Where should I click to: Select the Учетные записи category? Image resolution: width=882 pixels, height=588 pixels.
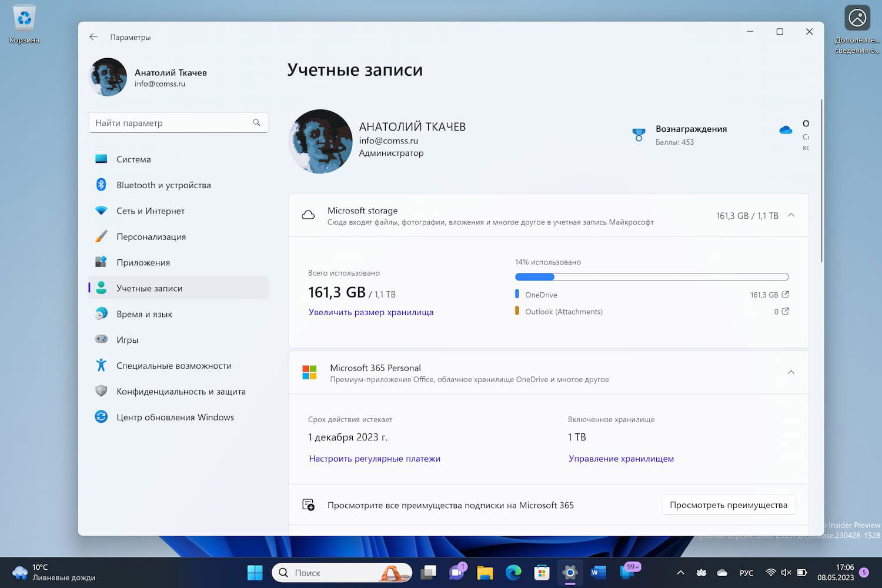point(179,288)
